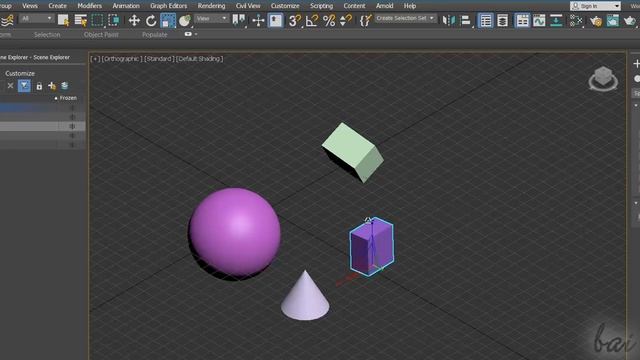Open Material Editor icon

point(576,20)
